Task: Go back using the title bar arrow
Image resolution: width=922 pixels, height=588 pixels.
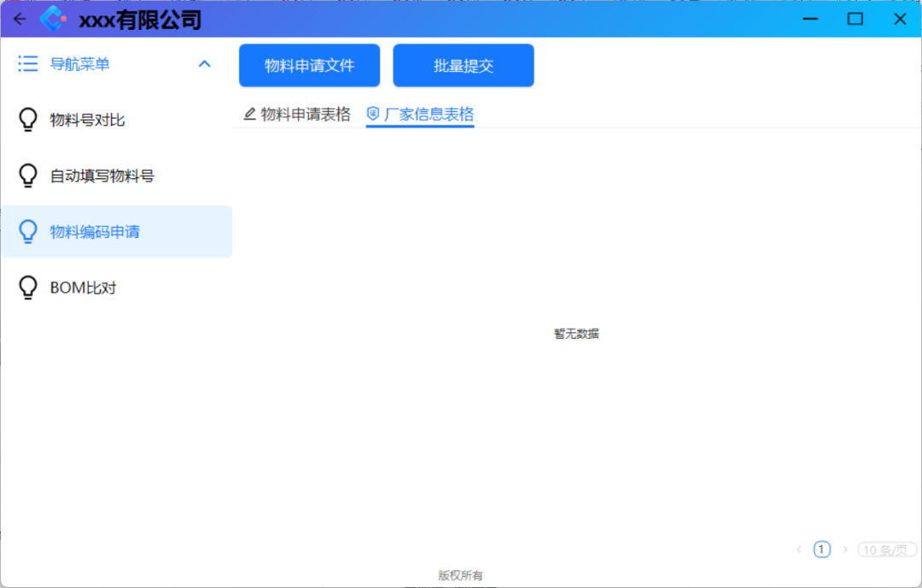Action: click(x=20, y=19)
